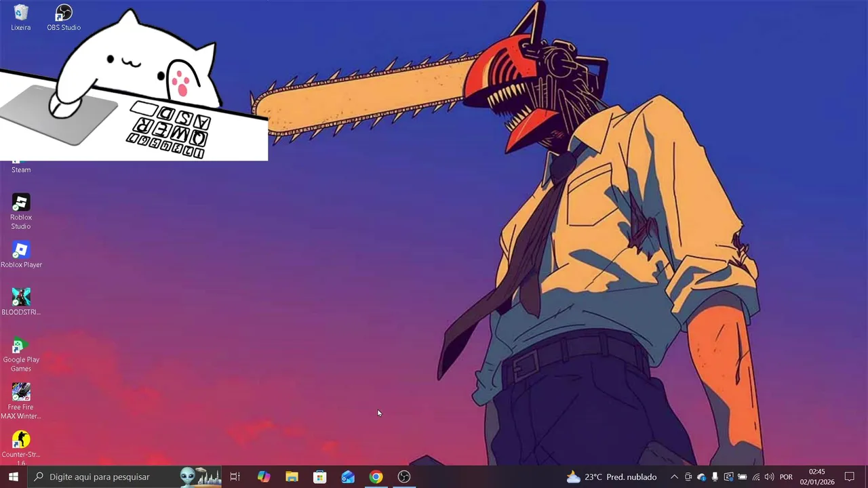Click the display tray icon with blue dot
Image resolution: width=868 pixels, height=488 pixels.
pos(728,477)
